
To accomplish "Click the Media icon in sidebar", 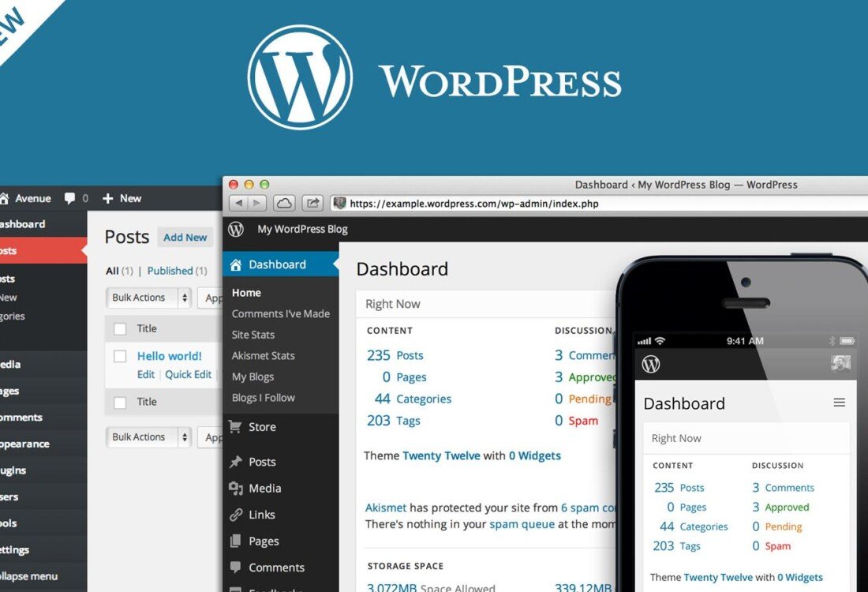I will 236,488.
